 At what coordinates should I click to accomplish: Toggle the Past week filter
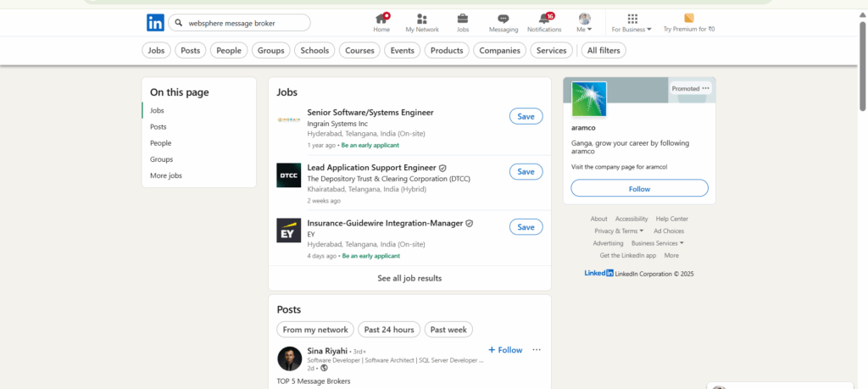point(448,330)
